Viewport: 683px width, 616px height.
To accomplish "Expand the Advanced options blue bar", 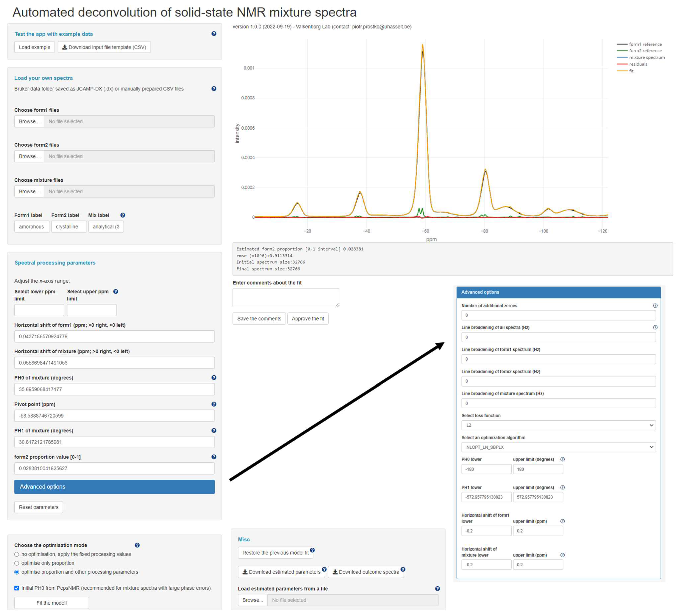I will 114,487.
